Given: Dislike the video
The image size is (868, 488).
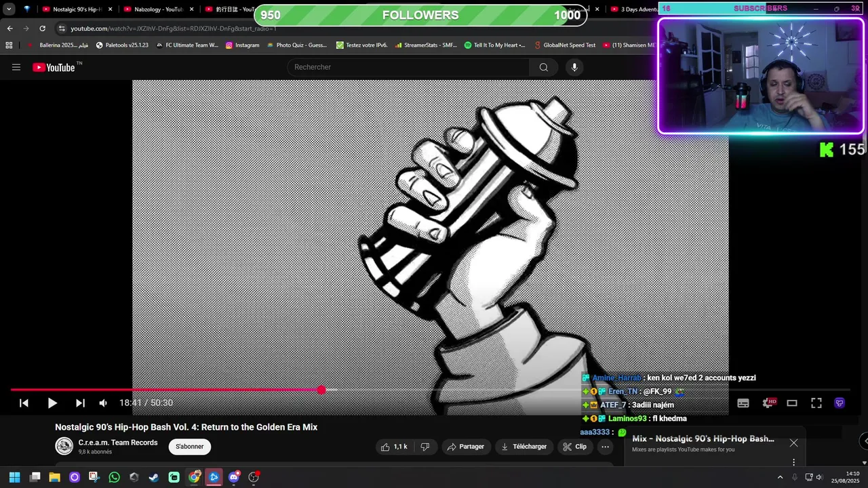Looking at the screenshot, I should [x=425, y=447].
